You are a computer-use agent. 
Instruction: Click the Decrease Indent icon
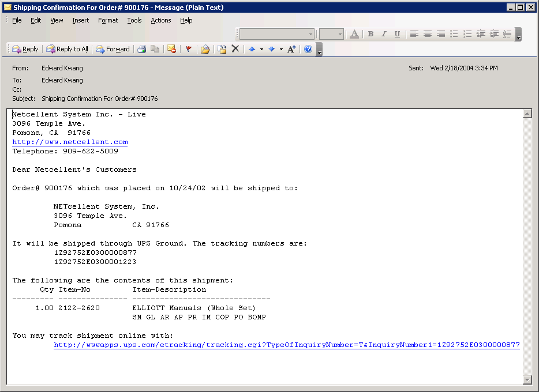(481, 34)
